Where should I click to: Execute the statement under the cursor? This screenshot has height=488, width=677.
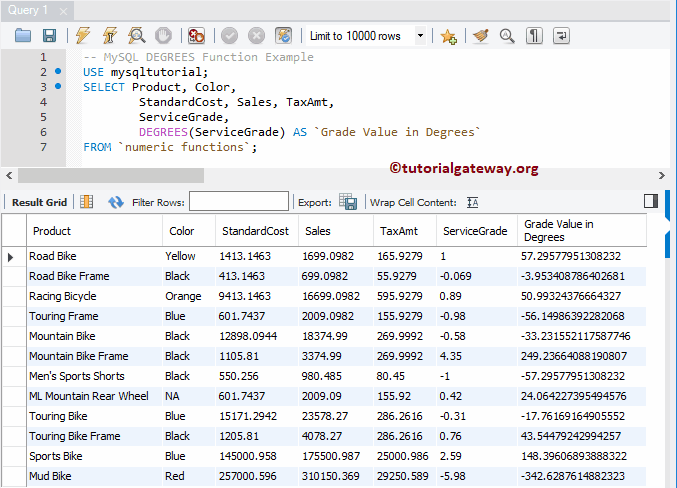pos(109,36)
